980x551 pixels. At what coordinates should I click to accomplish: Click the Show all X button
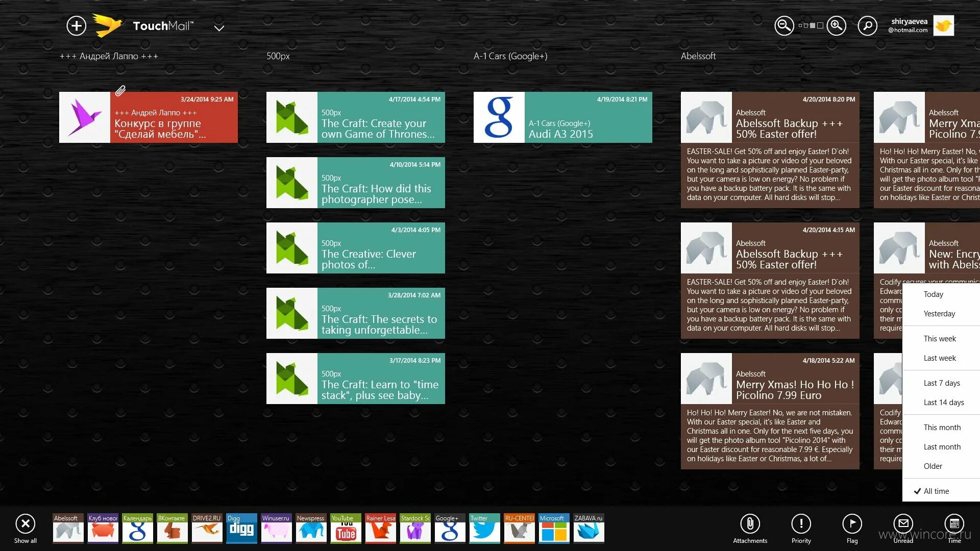26,524
